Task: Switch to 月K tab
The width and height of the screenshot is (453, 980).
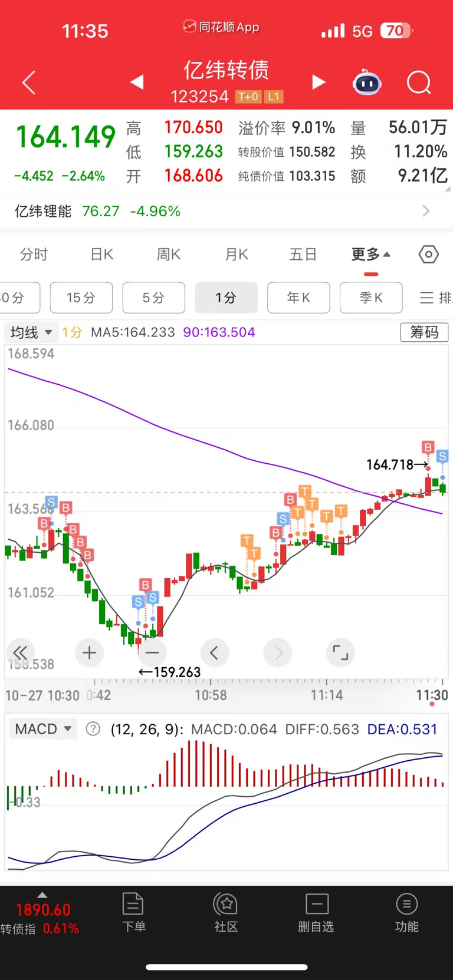Action: (237, 255)
